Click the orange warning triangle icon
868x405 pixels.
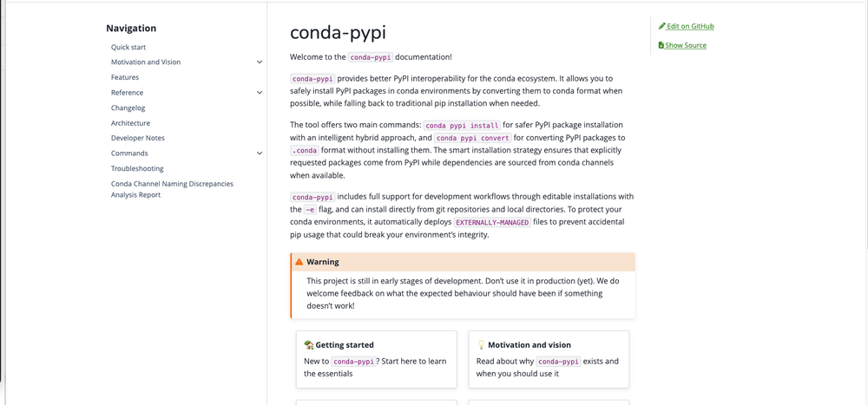(299, 262)
